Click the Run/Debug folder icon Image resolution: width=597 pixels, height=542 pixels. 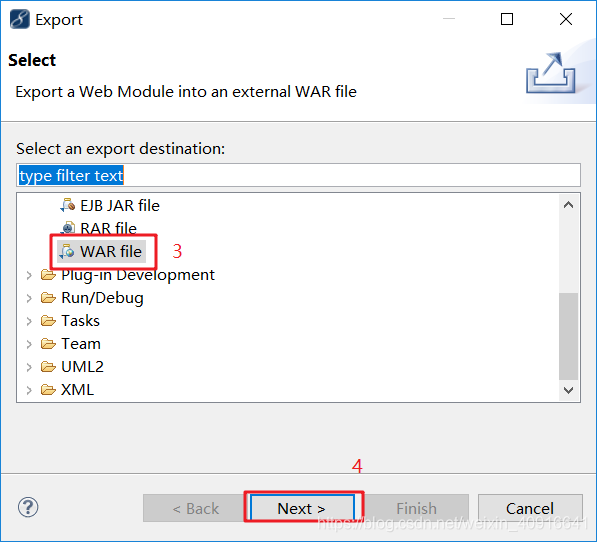[48, 298]
